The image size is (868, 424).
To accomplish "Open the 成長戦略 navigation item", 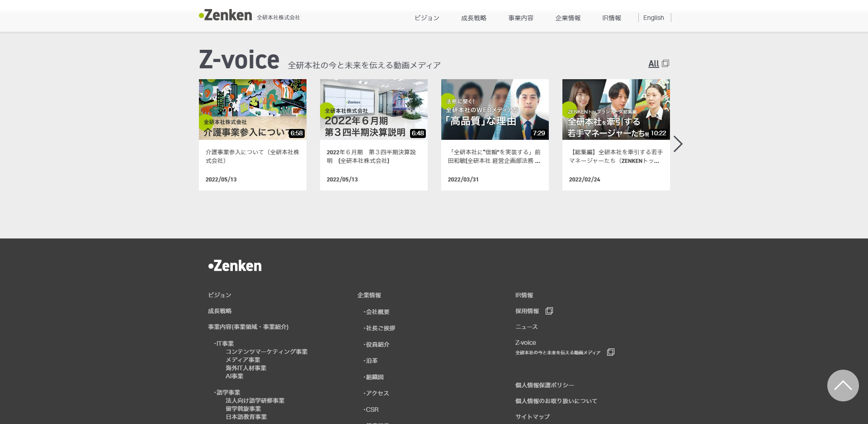I will (x=473, y=18).
